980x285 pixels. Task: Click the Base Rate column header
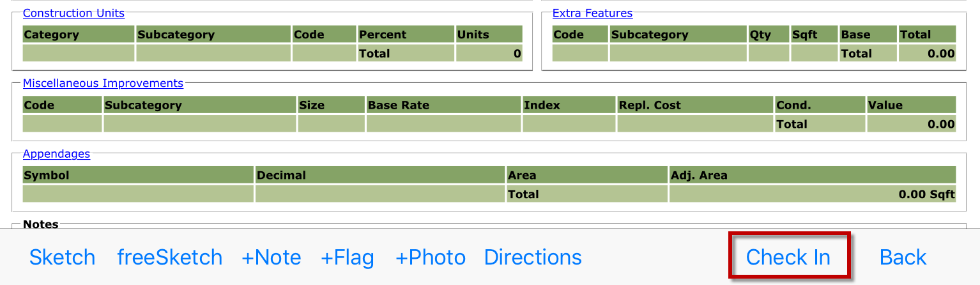pyautogui.click(x=443, y=105)
